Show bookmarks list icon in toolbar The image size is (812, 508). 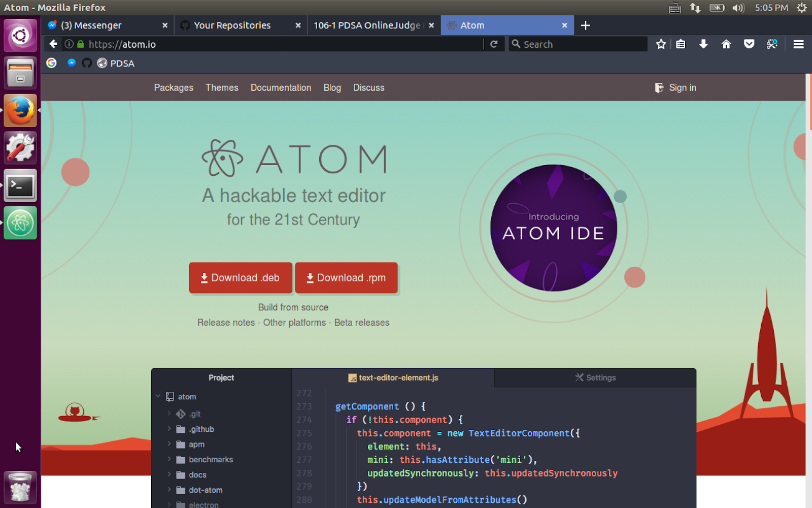pyautogui.click(x=681, y=44)
